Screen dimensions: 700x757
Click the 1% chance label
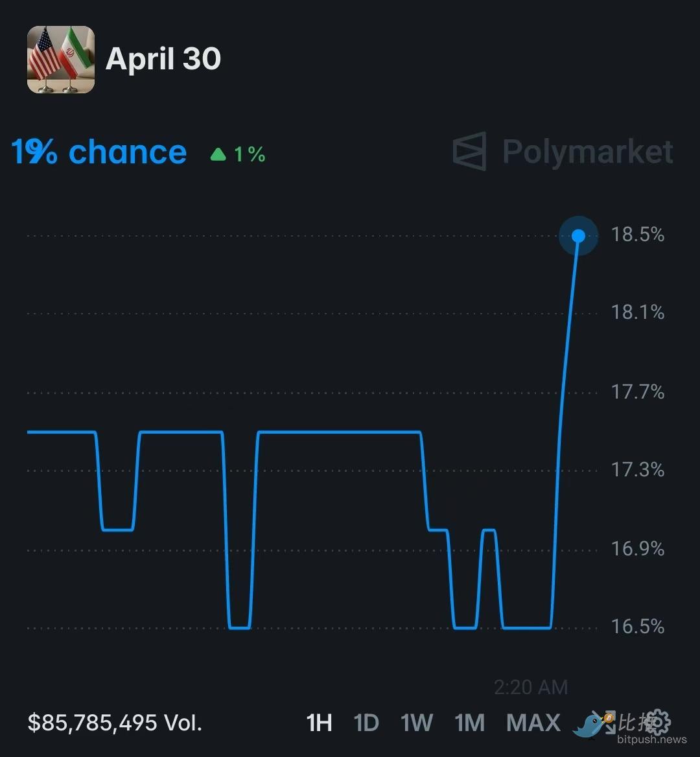(x=99, y=152)
